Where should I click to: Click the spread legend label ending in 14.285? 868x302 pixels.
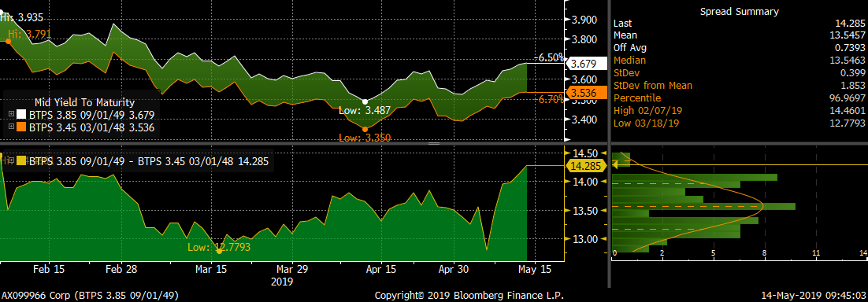click(148, 161)
